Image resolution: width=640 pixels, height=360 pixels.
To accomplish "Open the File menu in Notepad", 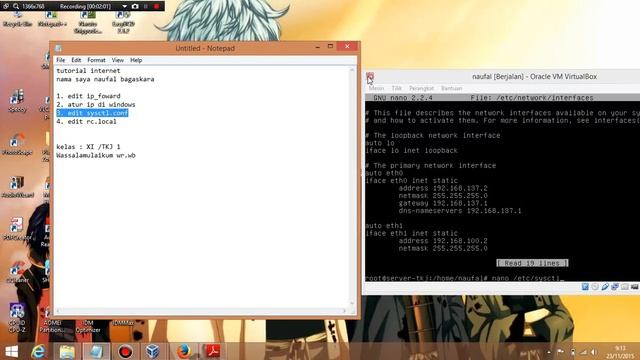I will (x=60, y=60).
